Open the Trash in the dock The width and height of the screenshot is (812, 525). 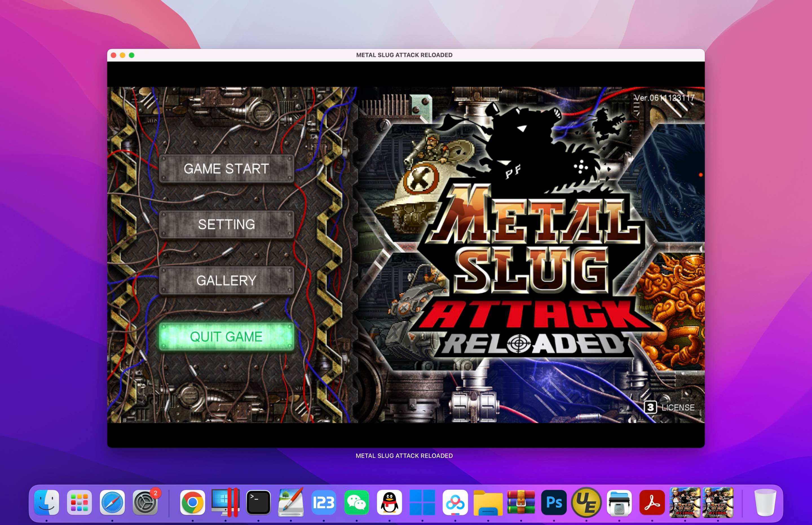tap(765, 502)
